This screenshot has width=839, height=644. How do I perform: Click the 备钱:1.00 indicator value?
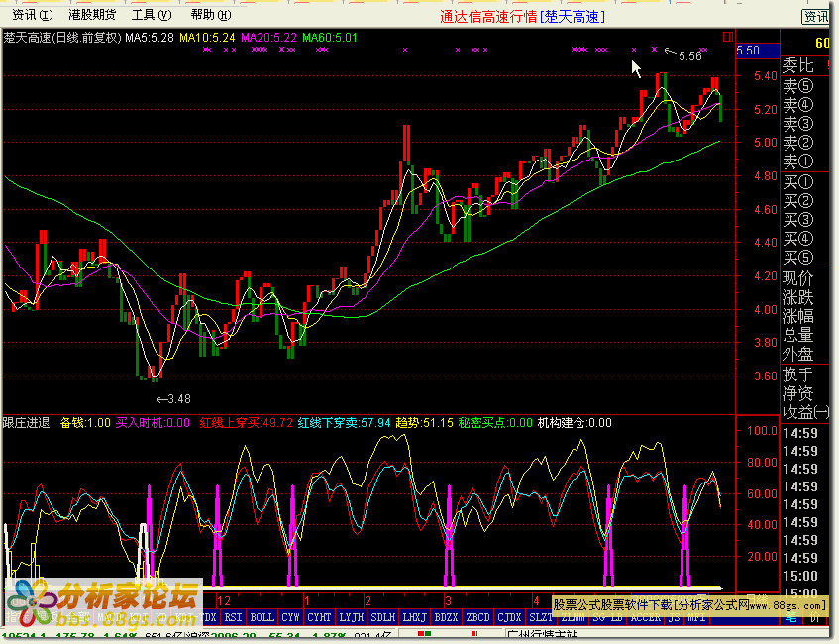(85, 423)
